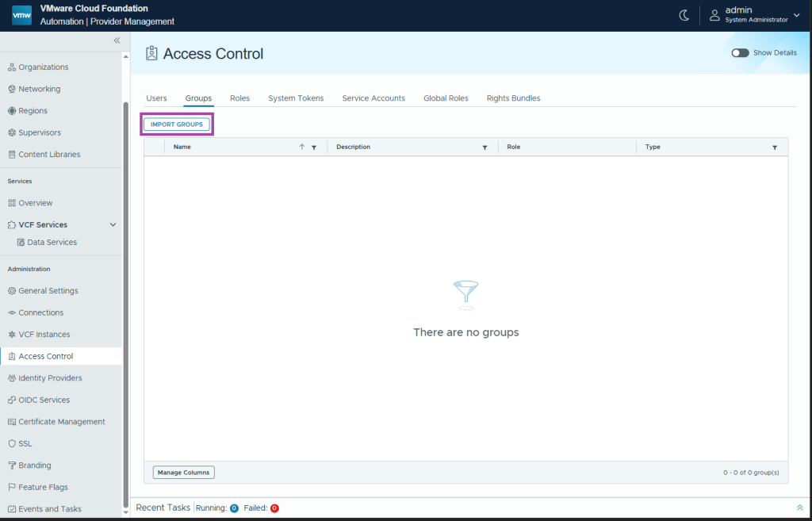Click the Type column filter icon
This screenshot has width=812, height=521.
(775, 147)
